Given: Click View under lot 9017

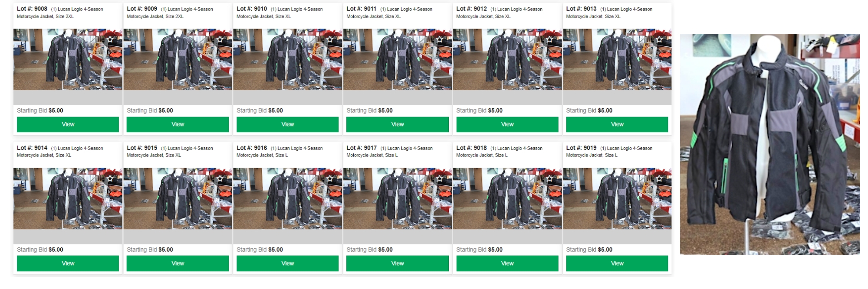Looking at the screenshot, I should click(398, 263).
